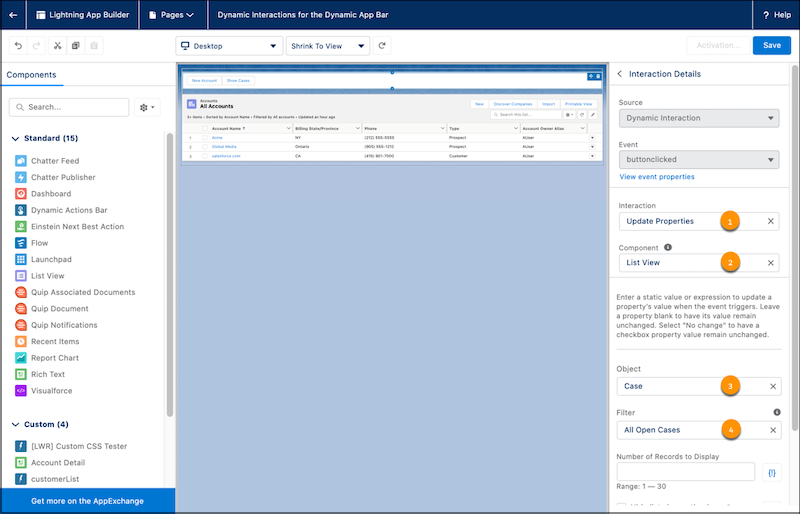The height and width of the screenshot is (514, 800).
Task: Select the Flow component
Action: coord(31,242)
